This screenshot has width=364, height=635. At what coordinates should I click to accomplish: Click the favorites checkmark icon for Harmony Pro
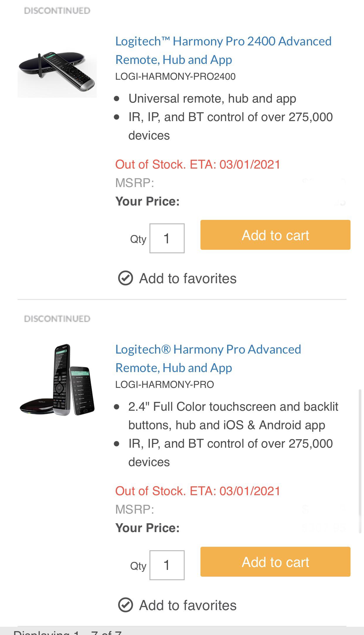click(125, 605)
